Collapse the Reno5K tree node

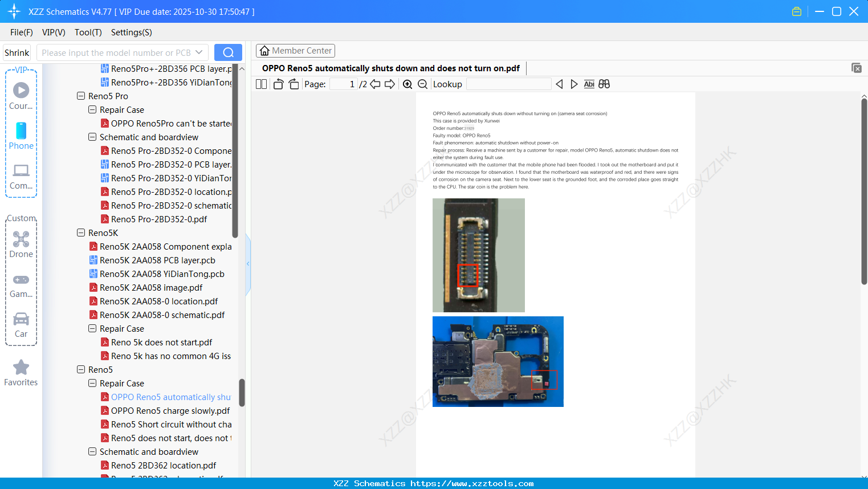click(x=81, y=233)
